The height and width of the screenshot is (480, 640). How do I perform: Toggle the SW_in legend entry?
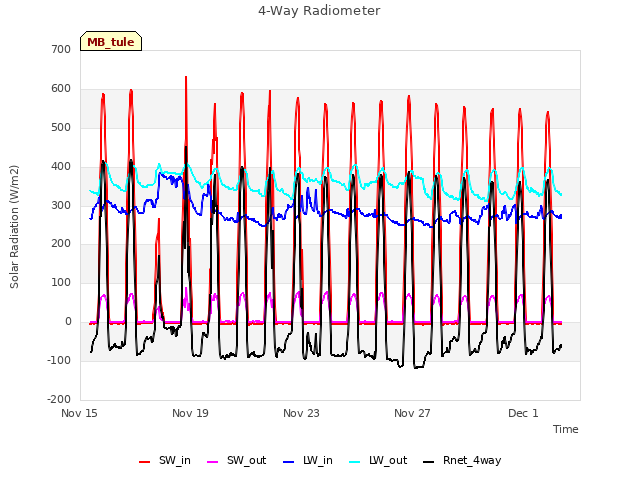165,460
